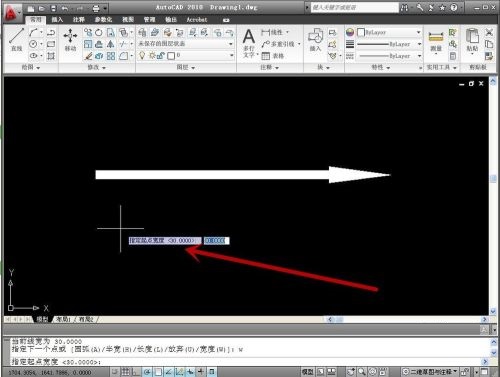
Task: Click the binoculars search icon in title bar
Action: [x=404, y=7]
